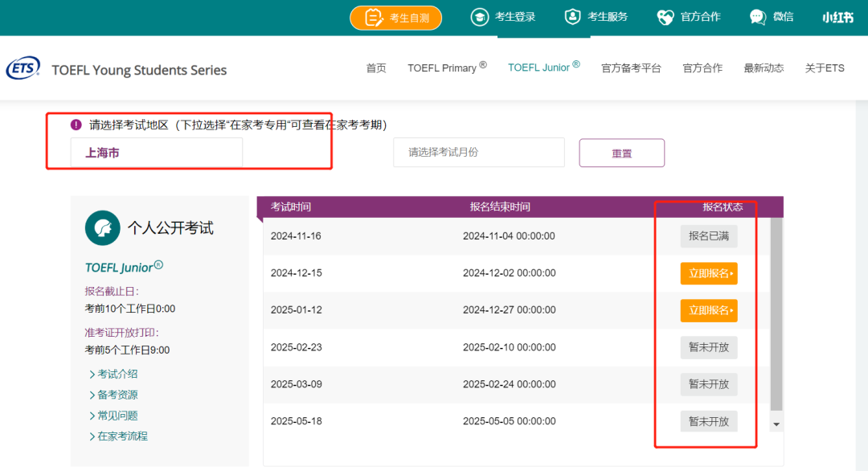Open the 在家考流程 link
Screen dimensions: 868x471
(122, 436)
